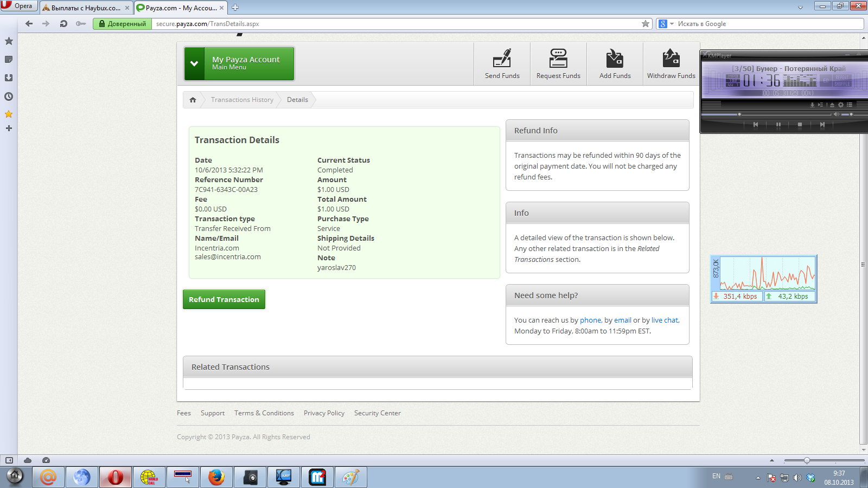The image size is (868, 488).
Task: Open KMPlayer settings gear icon
Action: (x=840, y=105)
